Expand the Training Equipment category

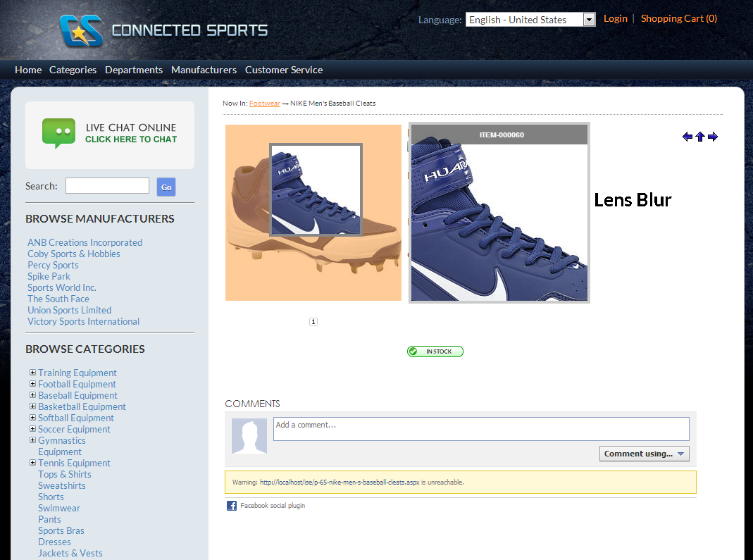[x=32, y=373]
